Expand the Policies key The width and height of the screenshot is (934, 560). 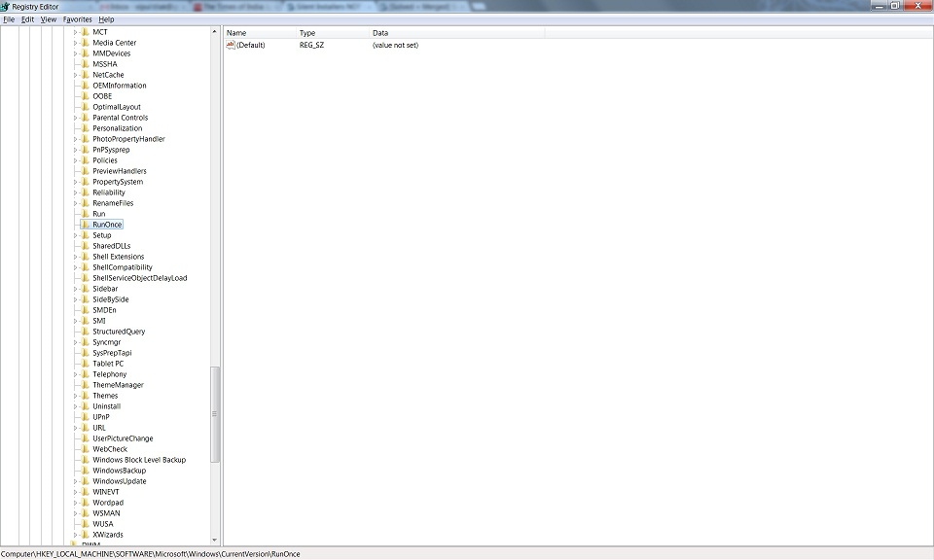coord(75,160)
